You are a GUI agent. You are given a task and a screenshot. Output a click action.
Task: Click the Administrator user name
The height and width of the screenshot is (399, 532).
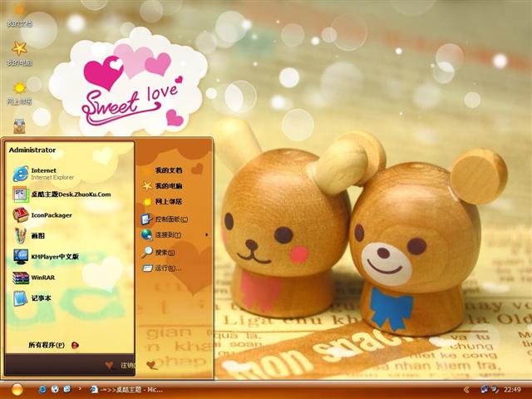click(32, 150)
